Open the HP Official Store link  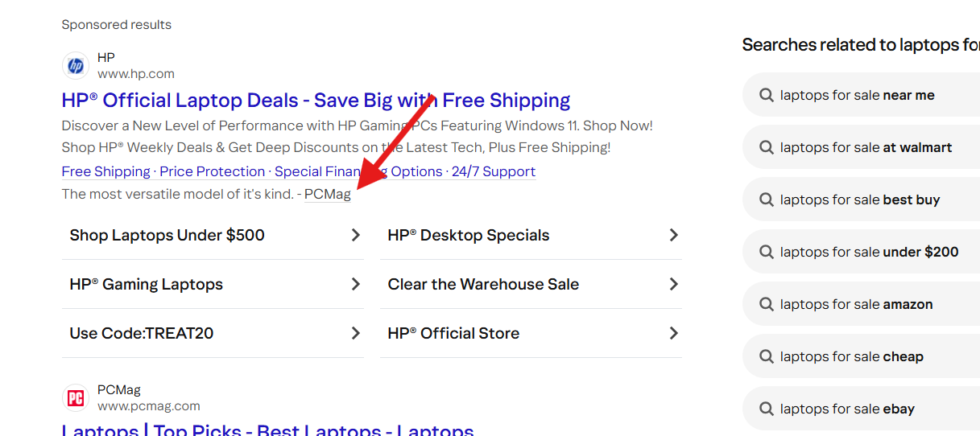pyautogui.click(x=531, y=333)
